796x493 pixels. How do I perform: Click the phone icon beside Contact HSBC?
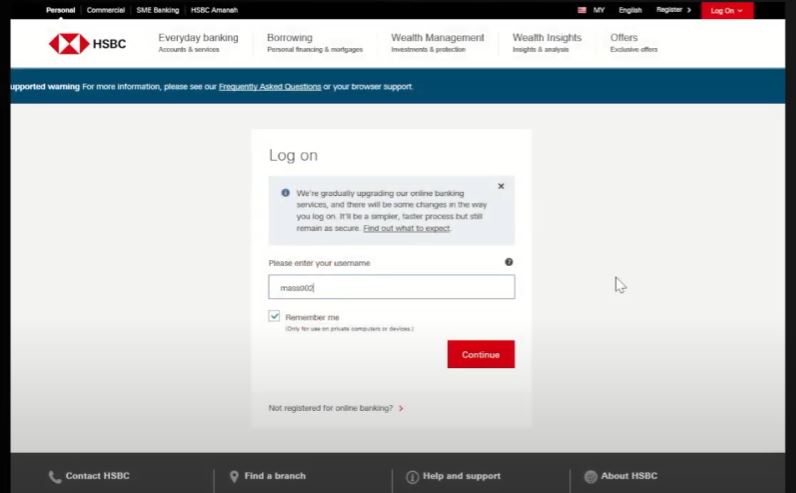[55, 477]
